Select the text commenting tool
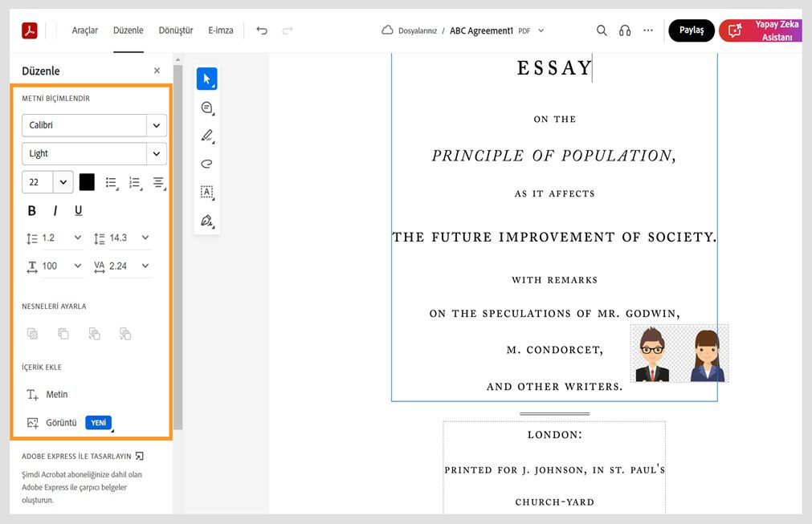Image resolution: width=812 pixels, height=524 pixels. [206, 107]
